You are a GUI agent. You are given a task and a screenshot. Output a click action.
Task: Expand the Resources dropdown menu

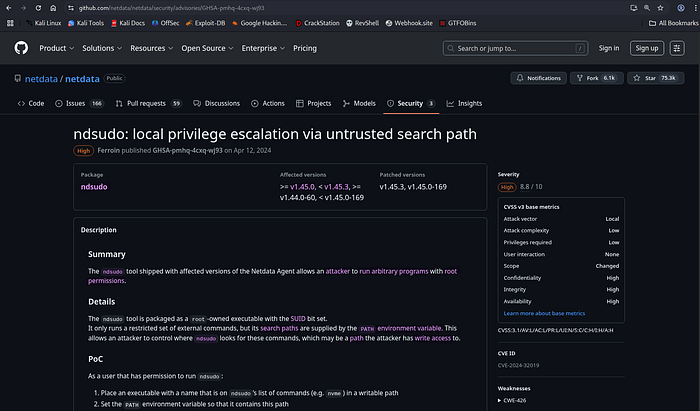(x=151, y=48)
